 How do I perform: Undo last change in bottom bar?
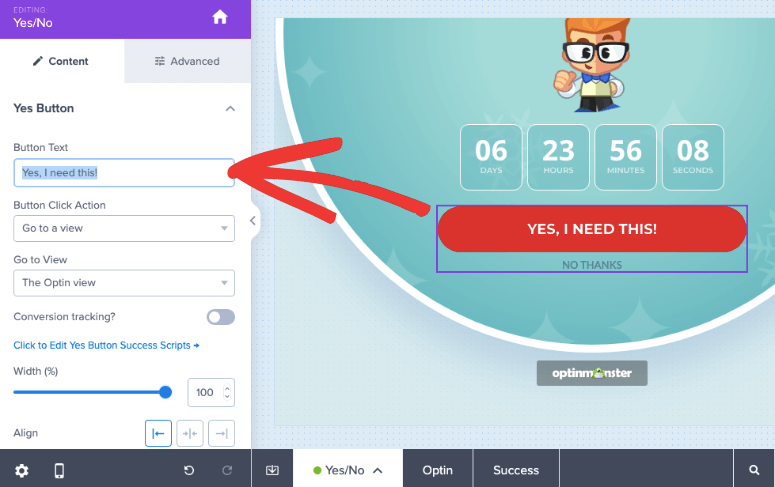pos(189,470)
